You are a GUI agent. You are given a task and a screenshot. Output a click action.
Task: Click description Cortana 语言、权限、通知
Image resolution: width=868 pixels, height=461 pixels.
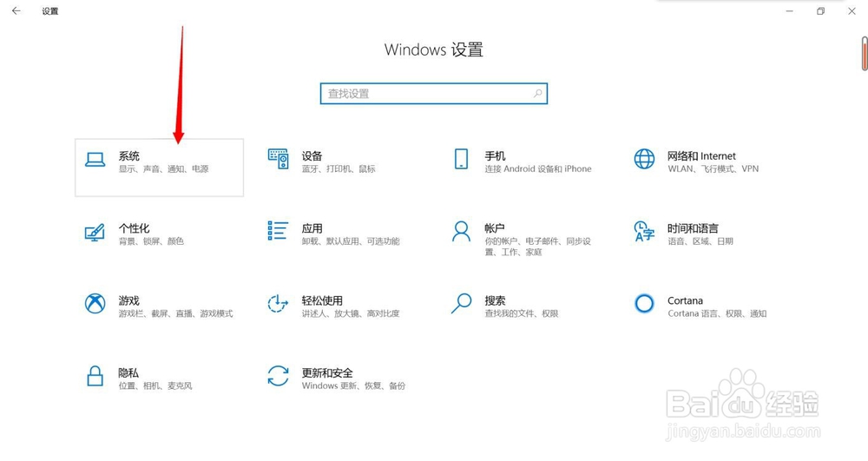[717, 313]
